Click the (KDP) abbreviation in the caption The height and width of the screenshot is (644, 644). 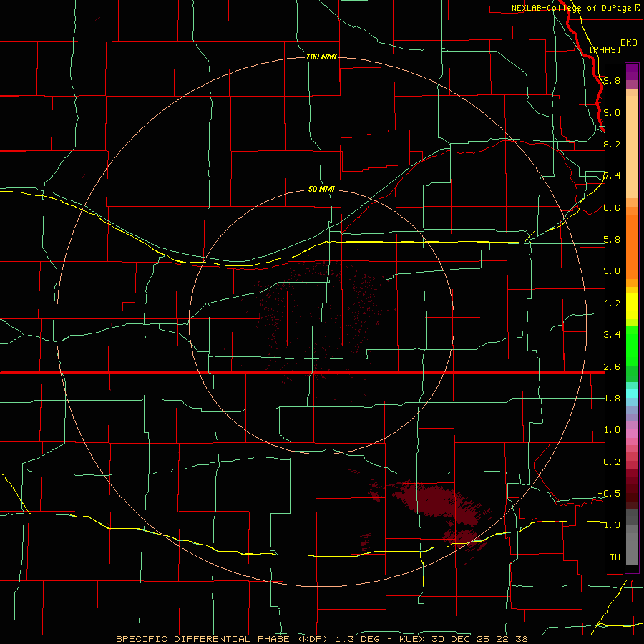click(x=311, y=639)
